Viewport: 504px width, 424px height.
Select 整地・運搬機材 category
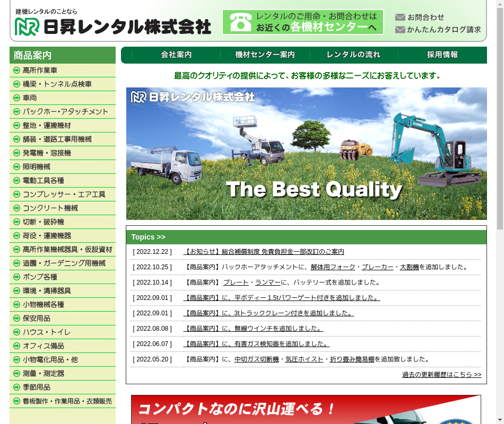(63, 126)
